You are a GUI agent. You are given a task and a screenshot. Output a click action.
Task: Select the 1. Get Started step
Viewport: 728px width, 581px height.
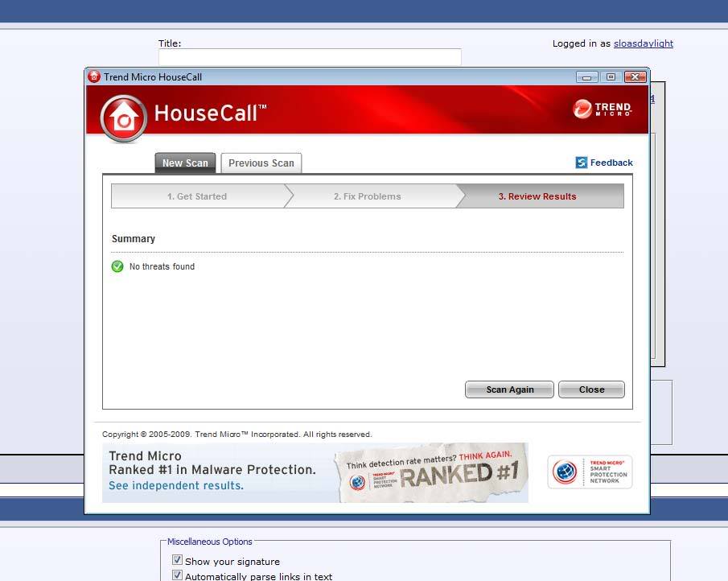197,196
